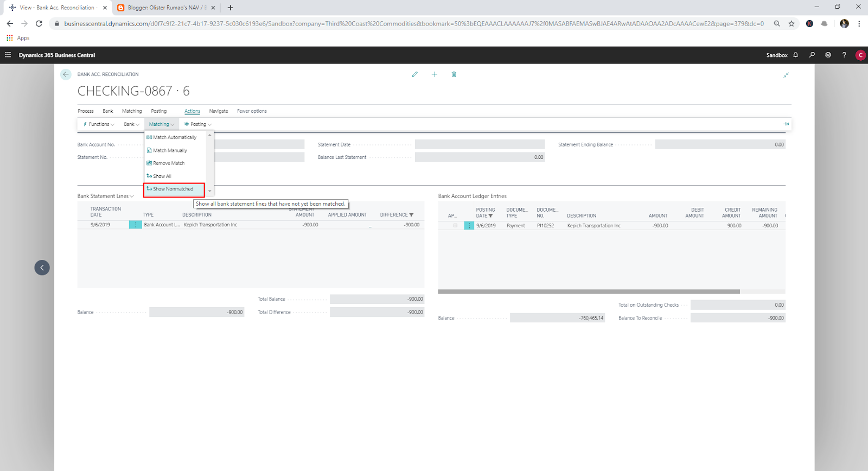Click the Statement Date field
Viewport: 868px width, 471px height.
(480, 144)
